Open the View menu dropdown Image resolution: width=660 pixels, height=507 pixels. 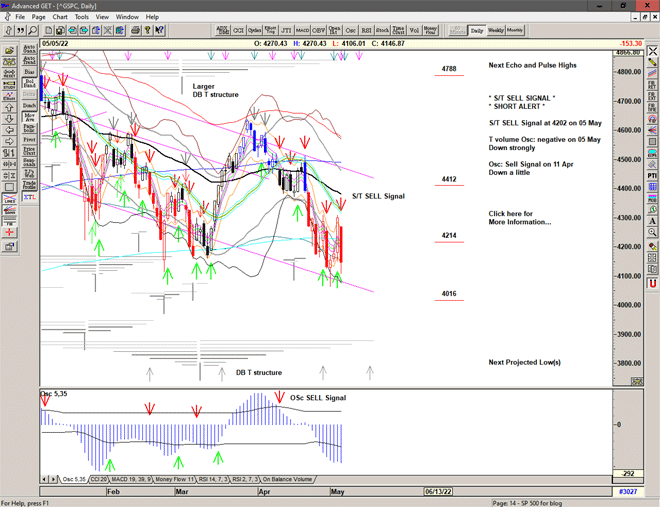pyautogui.click(x=103, y=17)
